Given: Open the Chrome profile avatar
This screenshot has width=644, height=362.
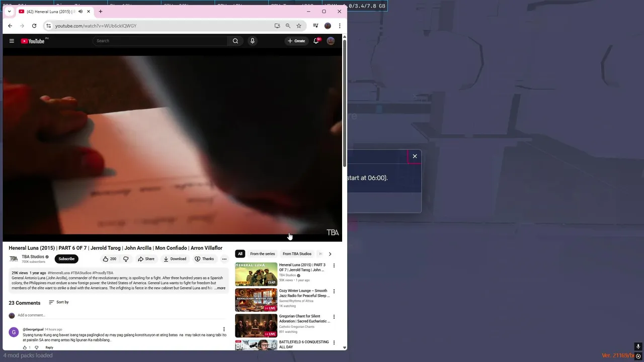Looking at the screenshot, I should [x=328, y=26].
